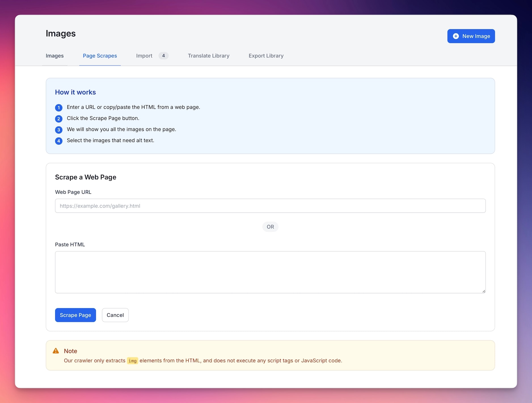Select the Export Library tab
The image size is (532, 403).
[x=266, y=56]
